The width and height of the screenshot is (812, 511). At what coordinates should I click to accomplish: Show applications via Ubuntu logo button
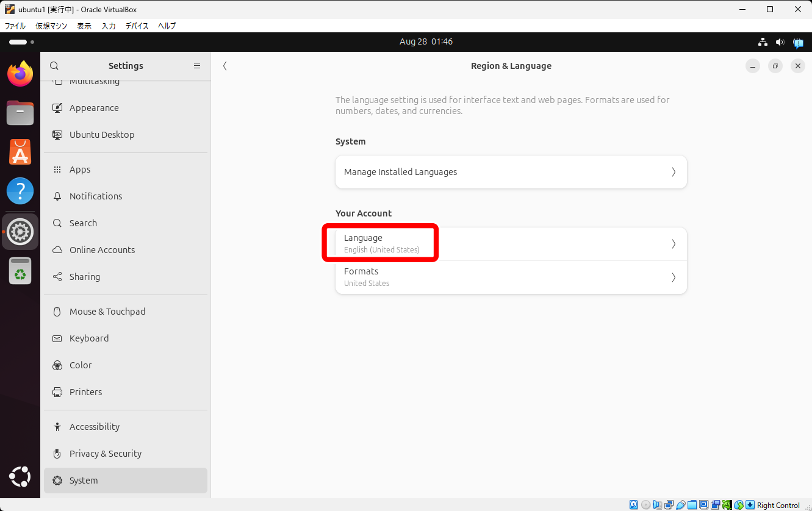click(20, 476)
